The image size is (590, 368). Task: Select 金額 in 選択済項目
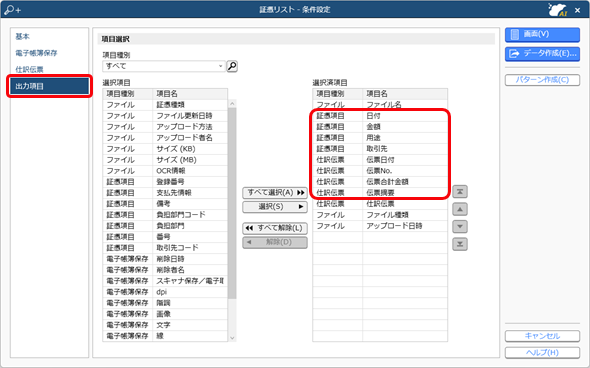(380, 127)
